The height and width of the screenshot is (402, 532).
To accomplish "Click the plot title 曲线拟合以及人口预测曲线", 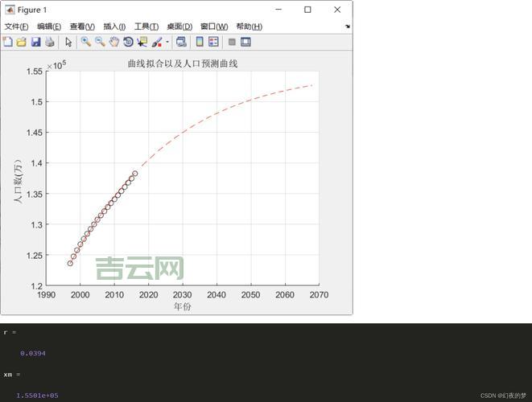I will coord(183,64).
